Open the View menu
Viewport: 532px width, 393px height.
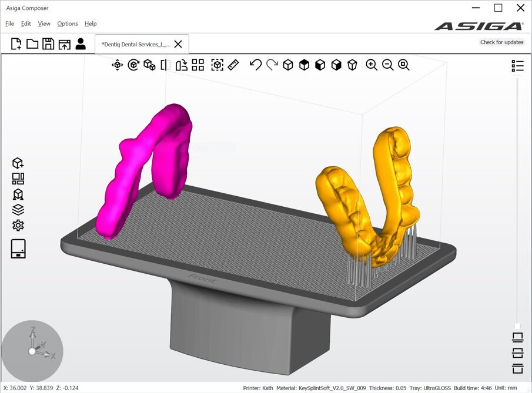point(44,23)
